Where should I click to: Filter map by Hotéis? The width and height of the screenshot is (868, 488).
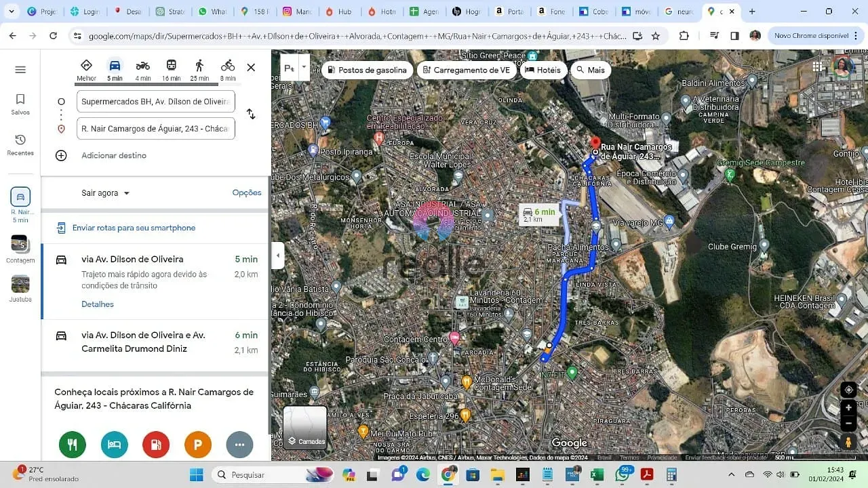click(543, 70)
